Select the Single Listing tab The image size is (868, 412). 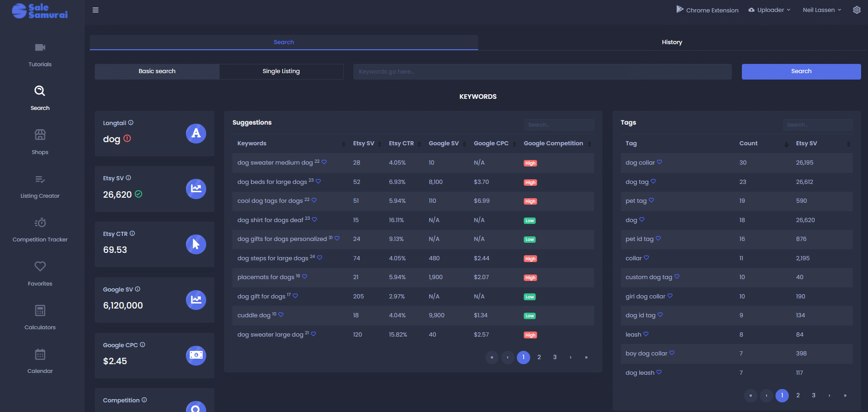click(281, 71)
